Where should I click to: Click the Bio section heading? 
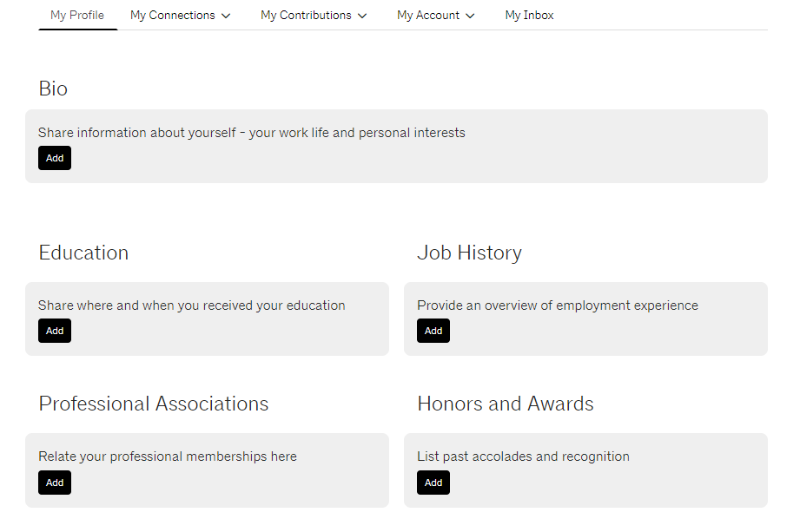click(x=53, y=88)
